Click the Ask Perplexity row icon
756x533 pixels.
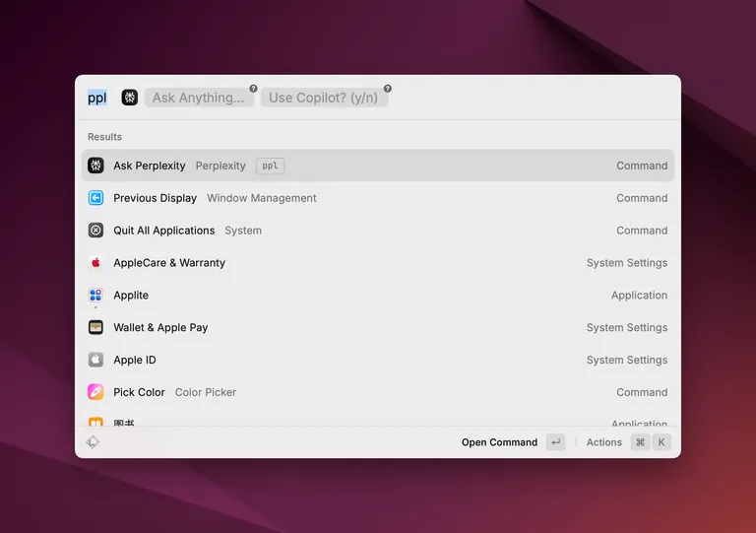pyautogui.click(x=95, y=166)
